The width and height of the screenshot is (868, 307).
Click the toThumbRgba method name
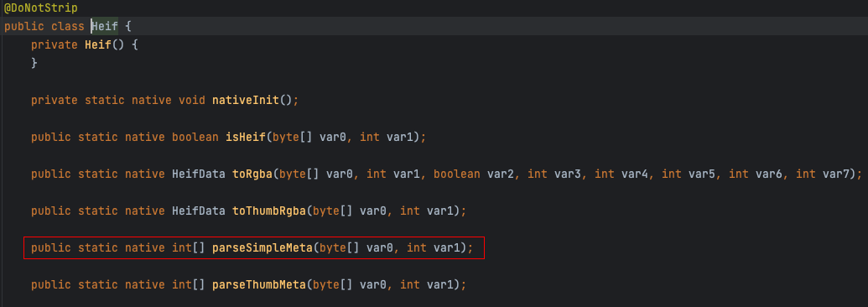[x=269, y=211]
